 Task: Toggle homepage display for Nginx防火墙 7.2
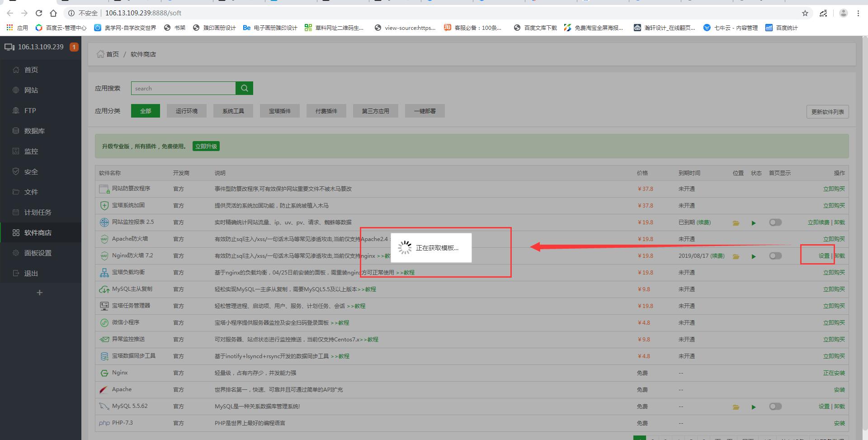[775, 256]
